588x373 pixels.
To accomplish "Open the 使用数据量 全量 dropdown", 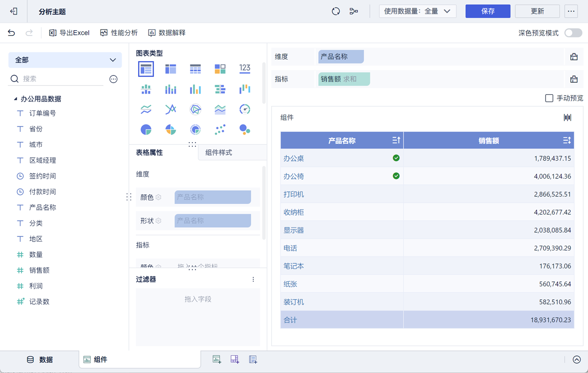I will point(418,11).
